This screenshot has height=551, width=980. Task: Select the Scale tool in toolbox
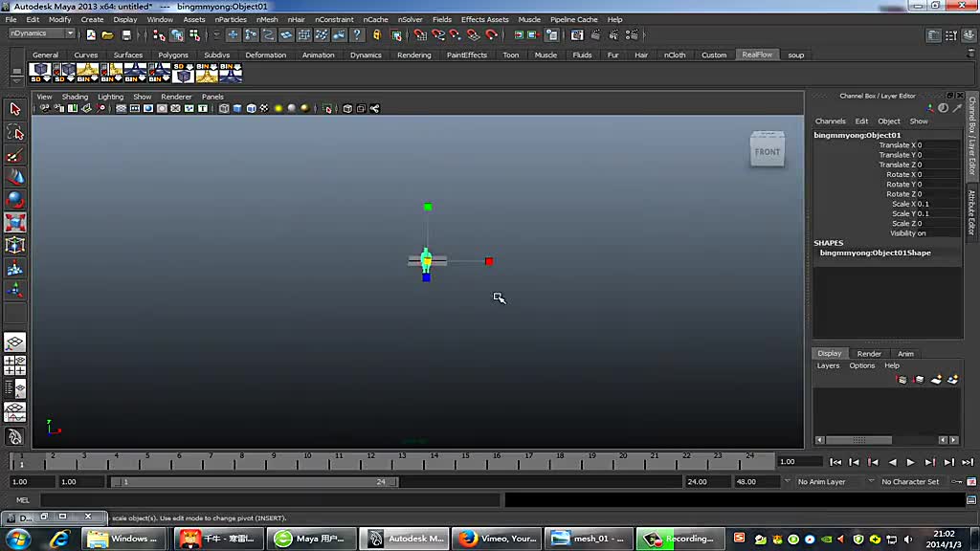[15, 222]
